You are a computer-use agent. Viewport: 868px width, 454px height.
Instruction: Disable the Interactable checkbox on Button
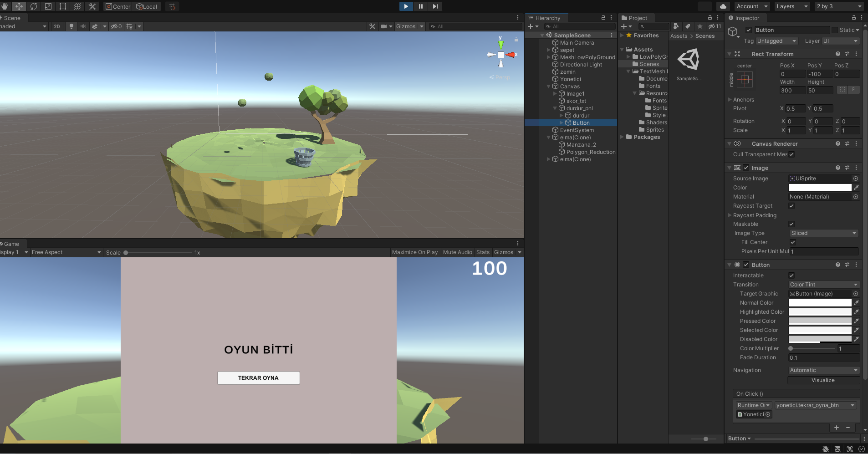pos(791,275)
